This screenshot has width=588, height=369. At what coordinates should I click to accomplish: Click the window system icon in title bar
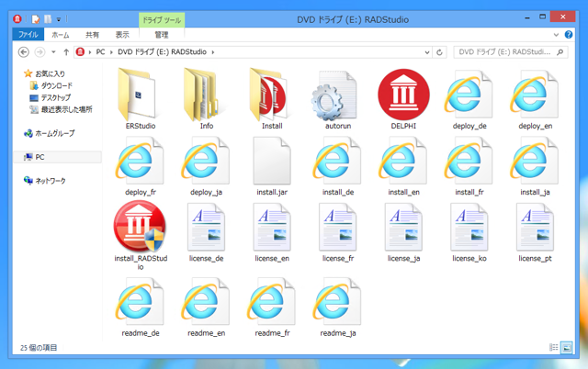(x=17, y=18)
